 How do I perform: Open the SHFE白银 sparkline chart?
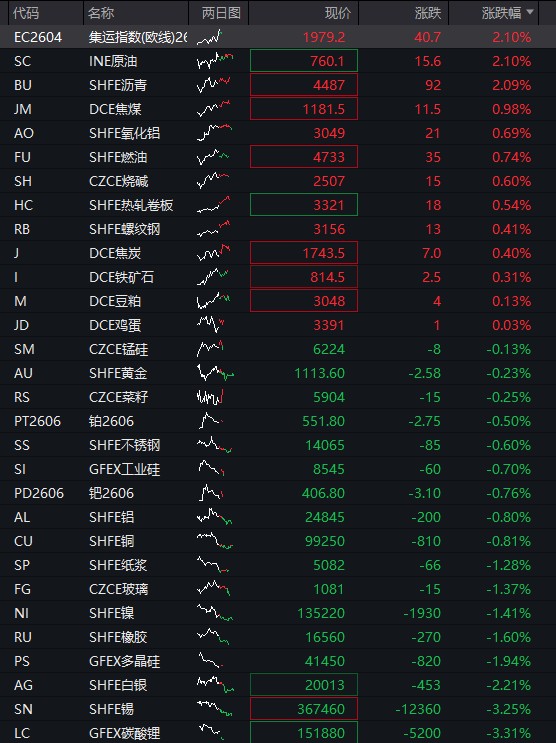pyautogui.click(x=215, y=685)
